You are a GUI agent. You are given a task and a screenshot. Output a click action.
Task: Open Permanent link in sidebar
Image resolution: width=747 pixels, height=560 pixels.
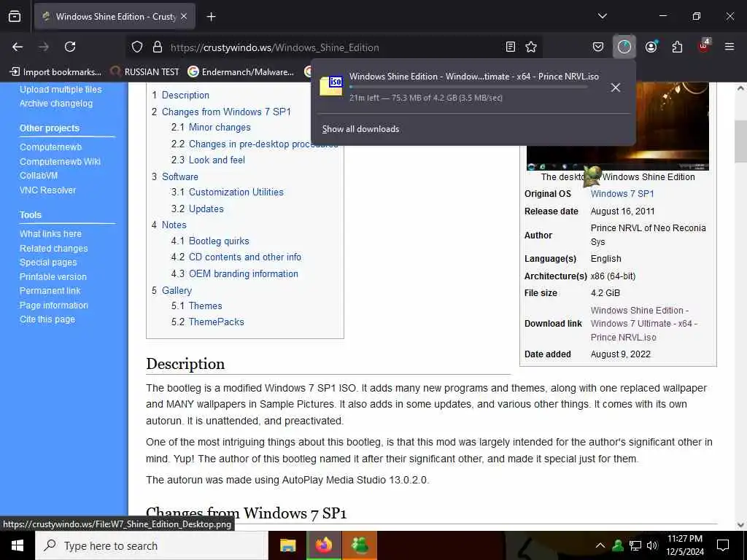pos(50,290)
